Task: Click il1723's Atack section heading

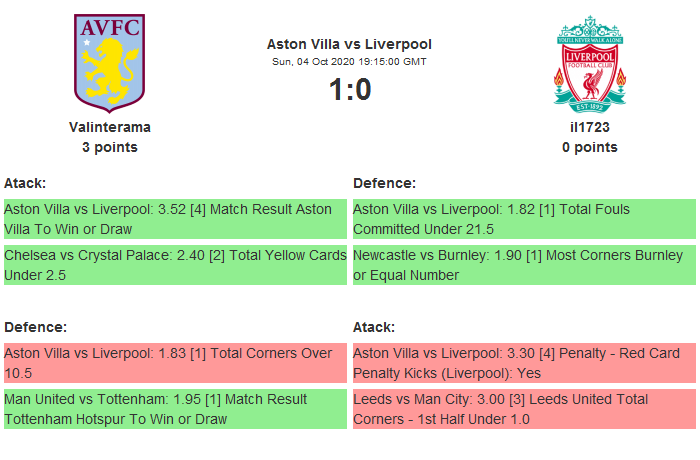Action: tap(374, 327)
